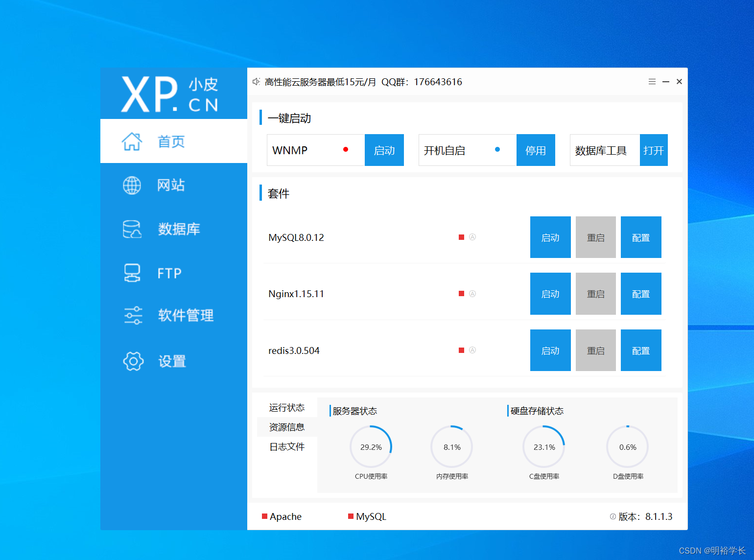
Task: Click the 数据库工具 label
Action: click(601, 150)
